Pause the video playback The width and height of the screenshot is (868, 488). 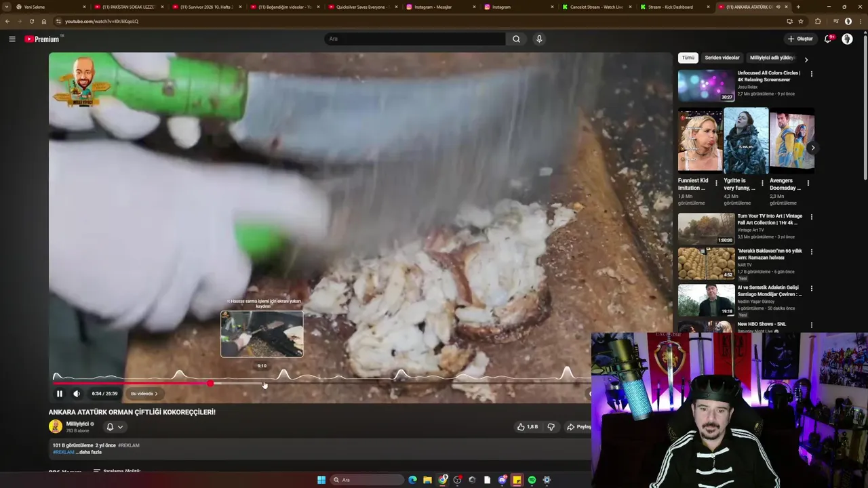click(x=59, y=394)
